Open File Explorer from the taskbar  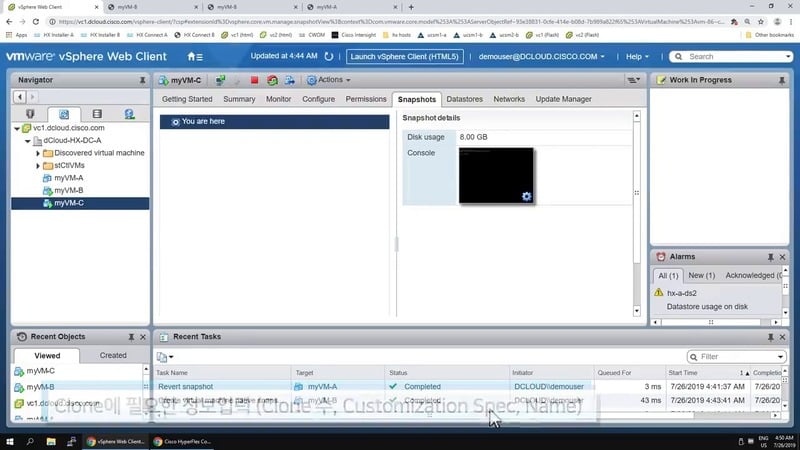pyautogui.click(x=51, y=441)
